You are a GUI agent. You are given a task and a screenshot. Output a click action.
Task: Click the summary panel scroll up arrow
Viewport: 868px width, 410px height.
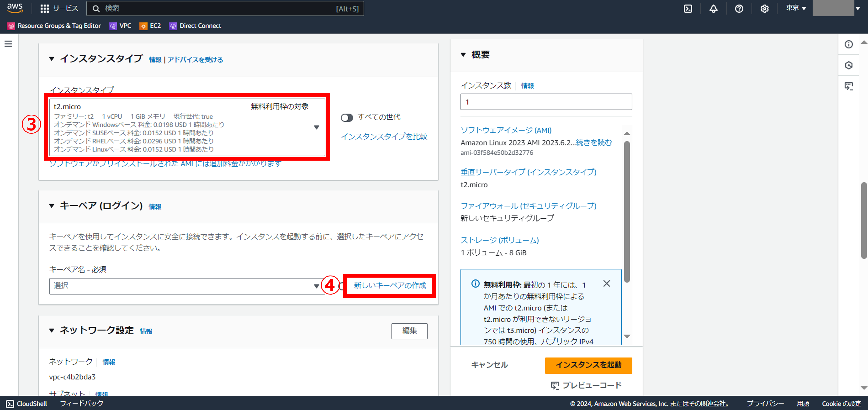[627, 133]
